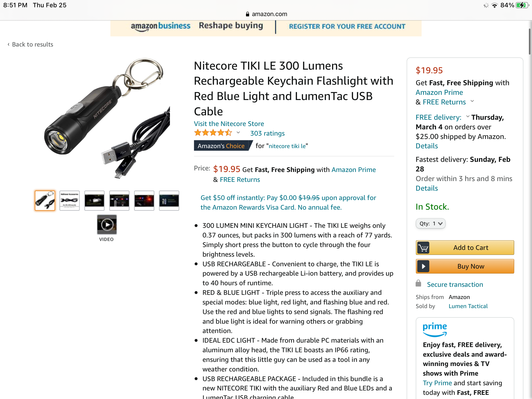The height and width of the screenshot is (399, 532).
Task: Expand the ratings breakdown chevron beside the stars
Action: pyautogui.click(x=238, y=133)
